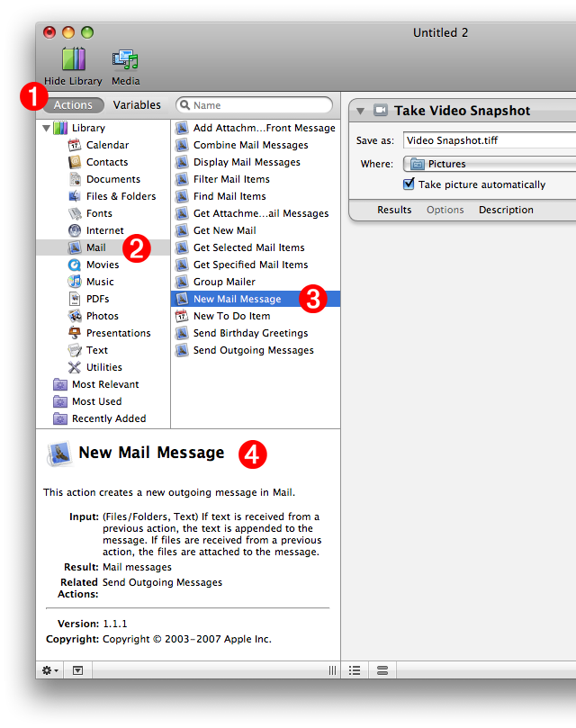Choose the Movies category icon

point(75,265)
